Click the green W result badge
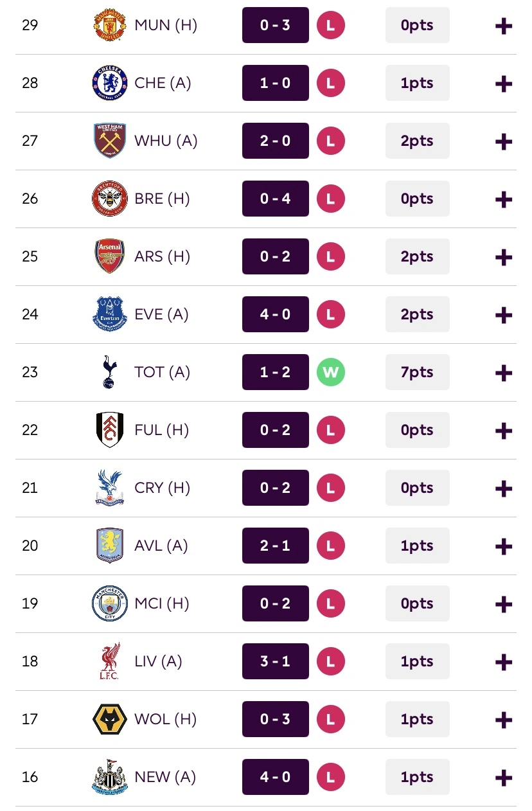This screenshot has width=532, height=811. tap(331, 372)
